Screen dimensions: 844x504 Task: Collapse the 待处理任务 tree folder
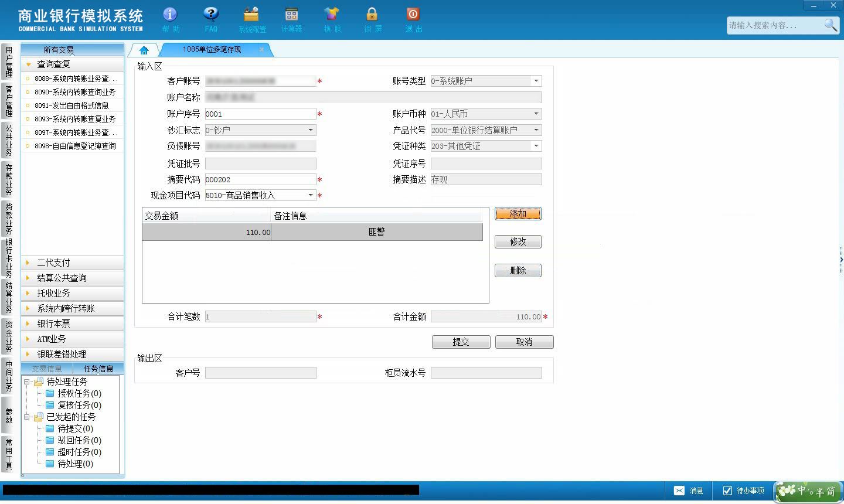pyautogui.click(x=27, y=382)
